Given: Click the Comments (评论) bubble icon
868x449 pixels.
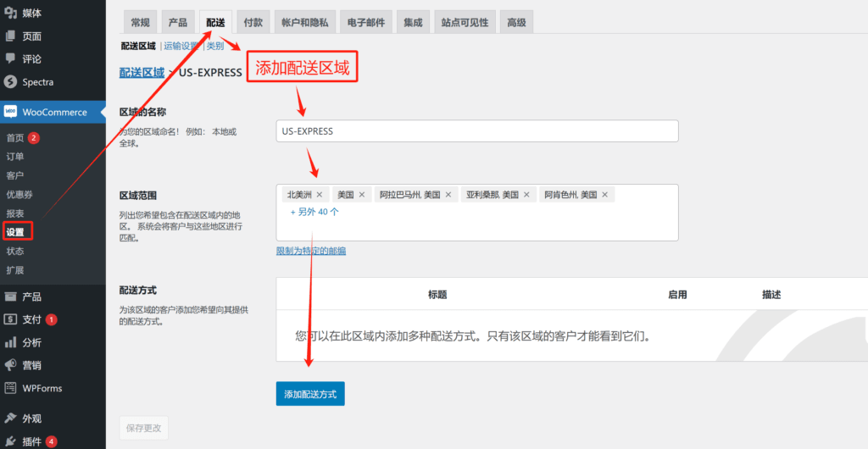Looking at the screenshot, I should pyautogui.click(x=10, y=58).
